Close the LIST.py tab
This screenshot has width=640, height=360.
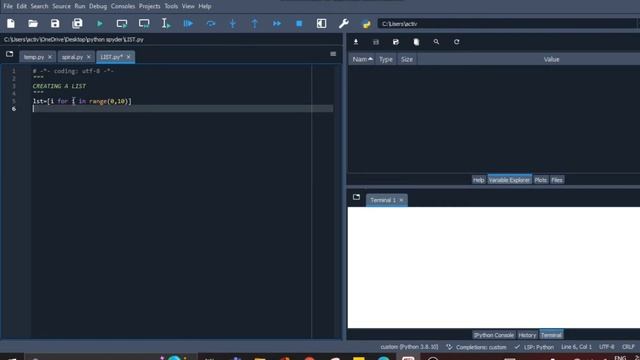coord(128,57)
